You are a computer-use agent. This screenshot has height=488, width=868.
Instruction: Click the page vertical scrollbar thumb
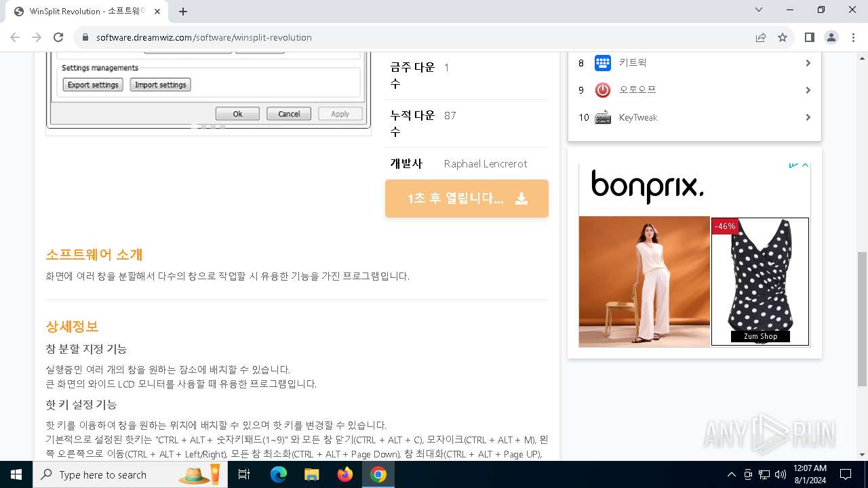tap(862, 319)
